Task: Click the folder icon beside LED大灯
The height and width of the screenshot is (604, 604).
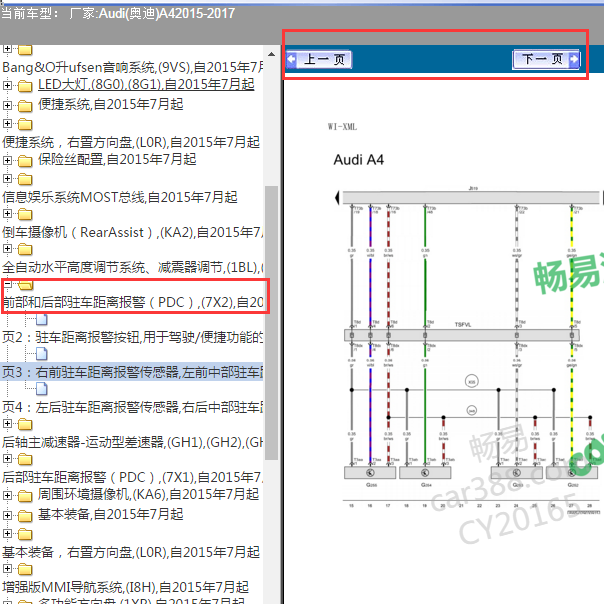Action: [25, 86]
